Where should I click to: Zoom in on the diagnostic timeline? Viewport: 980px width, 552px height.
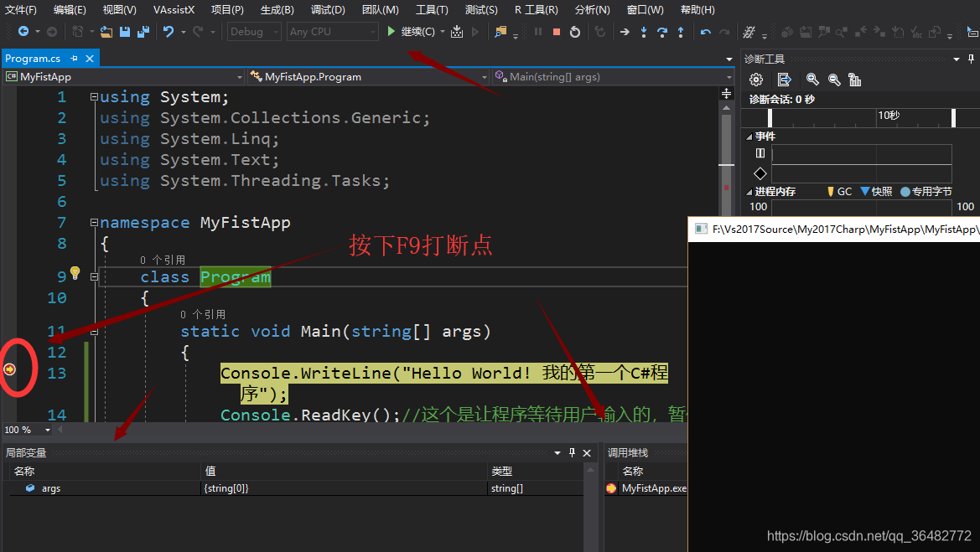812,80
